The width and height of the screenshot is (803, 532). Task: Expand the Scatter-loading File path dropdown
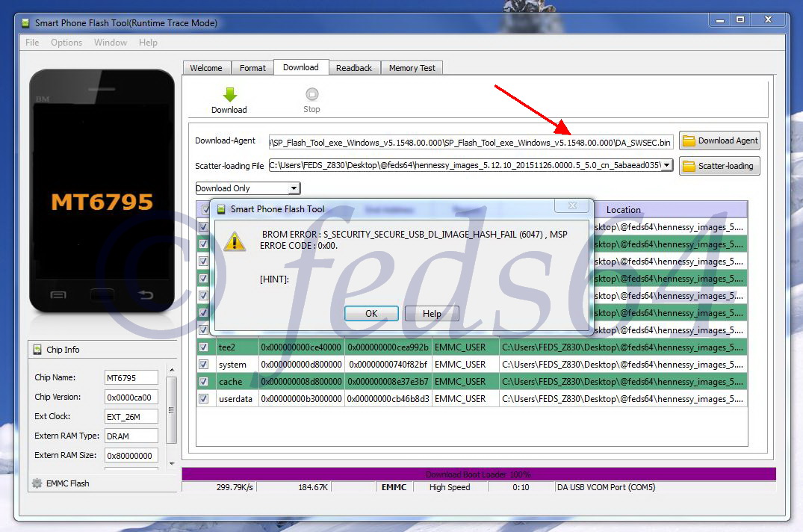666,165
